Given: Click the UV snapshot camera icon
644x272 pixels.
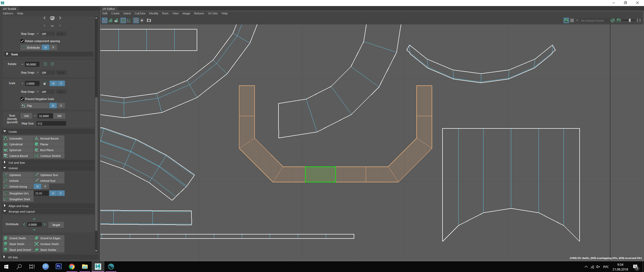Looking at the screenshot, I should [x=149, y=20].
